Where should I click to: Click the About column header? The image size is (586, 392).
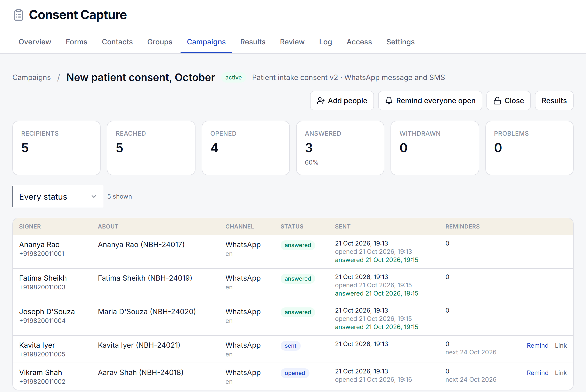click(x=108, y=226)
